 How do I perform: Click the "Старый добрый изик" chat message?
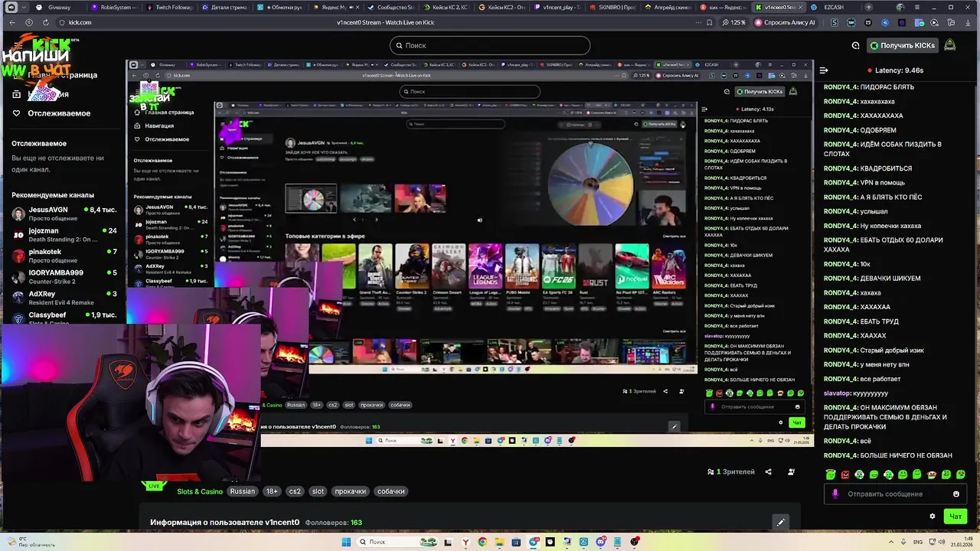tap(874, 350)
